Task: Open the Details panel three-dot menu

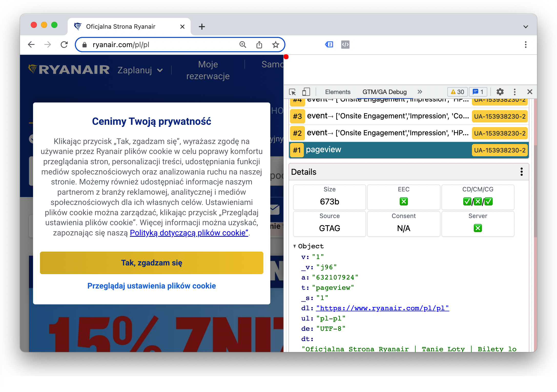Action: 522,172
